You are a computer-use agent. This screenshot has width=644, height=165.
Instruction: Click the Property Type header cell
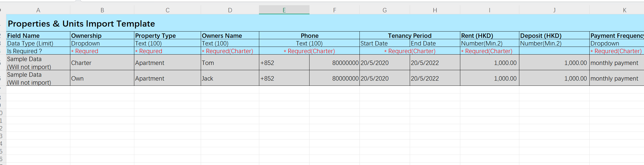pyautogui.click(x=167, y=36)
